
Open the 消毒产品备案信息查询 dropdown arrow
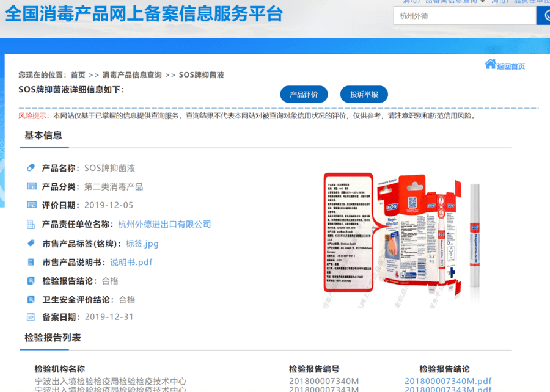click(x=482, y=2)
